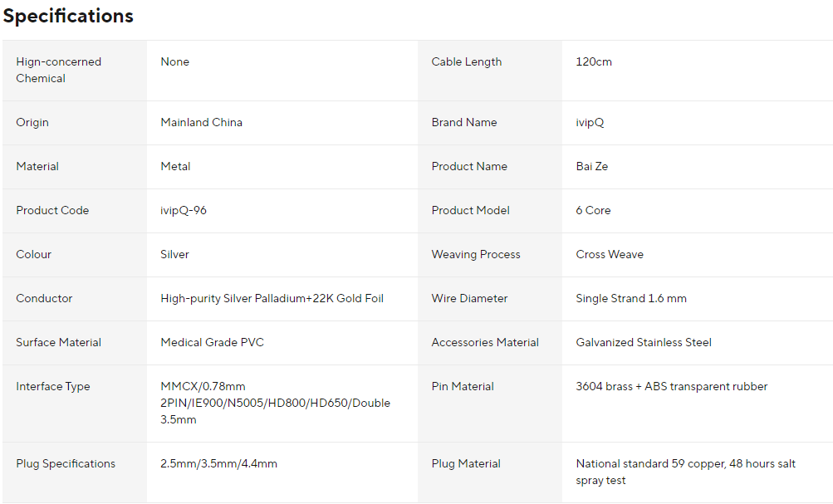Click the Product Model value 6 Core
833x504 pixels.
[593, 210]
